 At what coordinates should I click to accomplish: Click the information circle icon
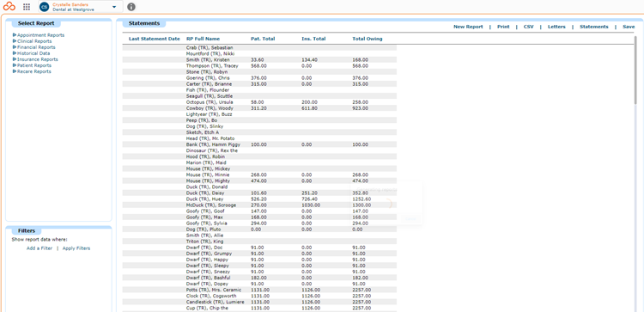[131, 7]
